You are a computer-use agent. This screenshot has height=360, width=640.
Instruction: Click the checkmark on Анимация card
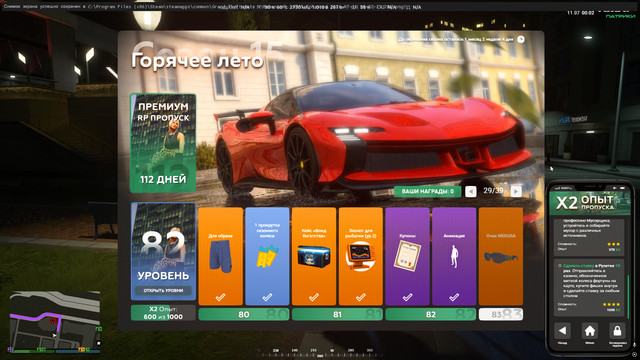click(x=454, y=297)
